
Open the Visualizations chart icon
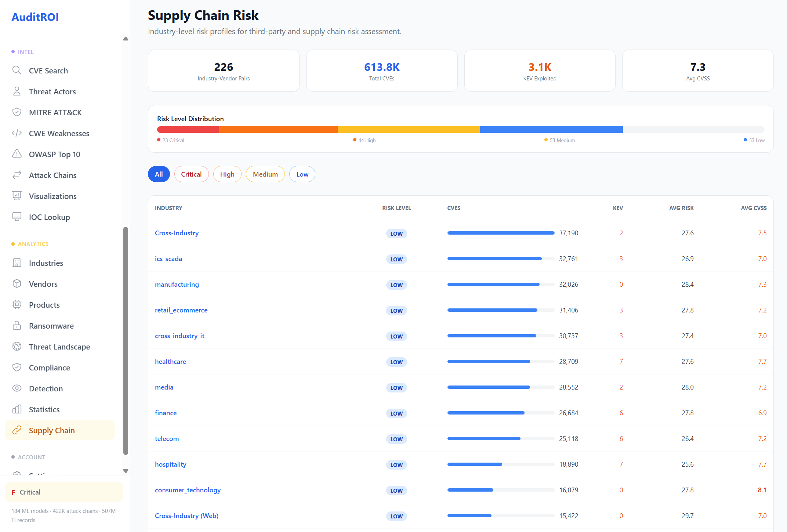point(17,196)
